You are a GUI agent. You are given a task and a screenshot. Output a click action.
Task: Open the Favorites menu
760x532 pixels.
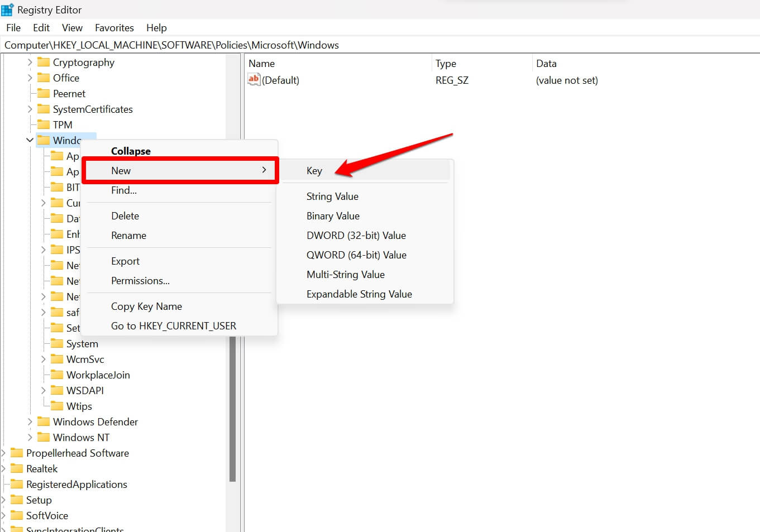[114, 27]
